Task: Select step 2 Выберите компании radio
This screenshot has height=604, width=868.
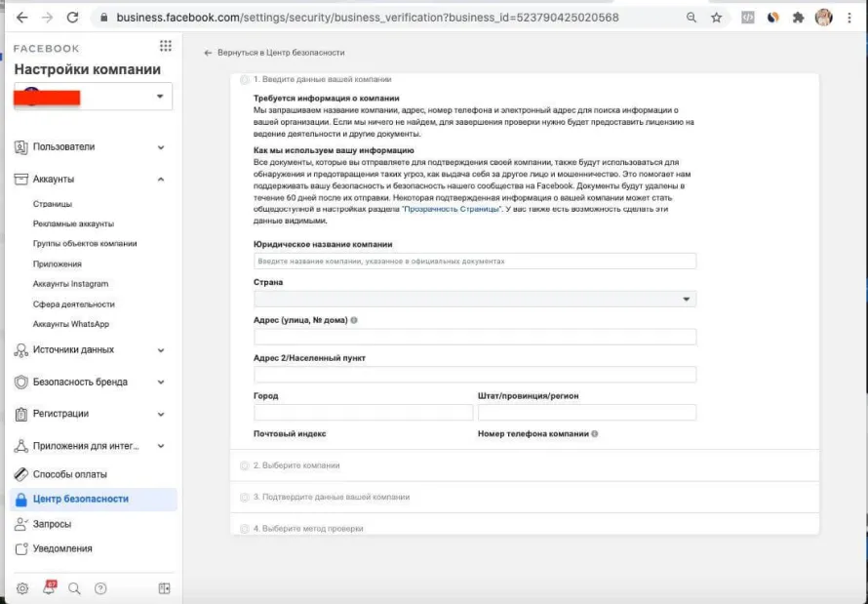Action: [x=244, y=465]
